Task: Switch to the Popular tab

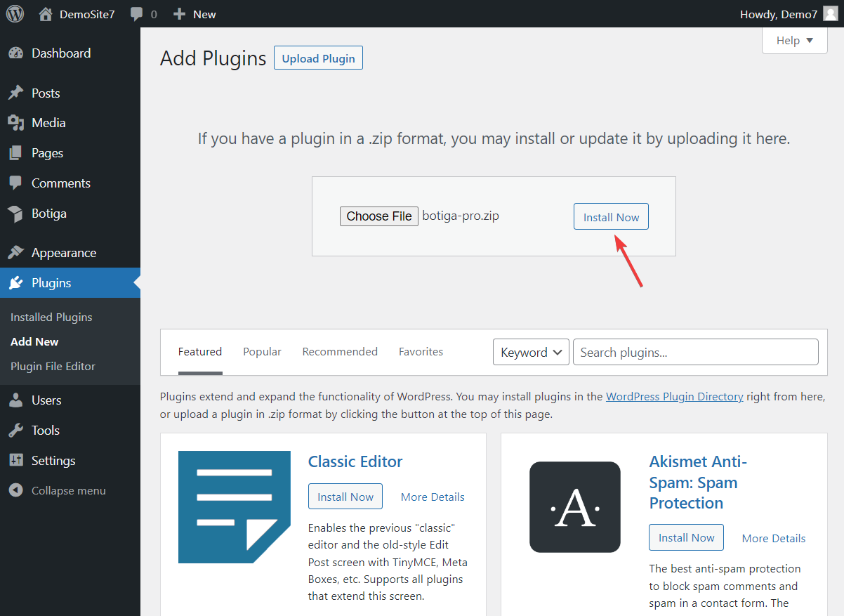Action: pyautogui.click(x=262, y=352)
